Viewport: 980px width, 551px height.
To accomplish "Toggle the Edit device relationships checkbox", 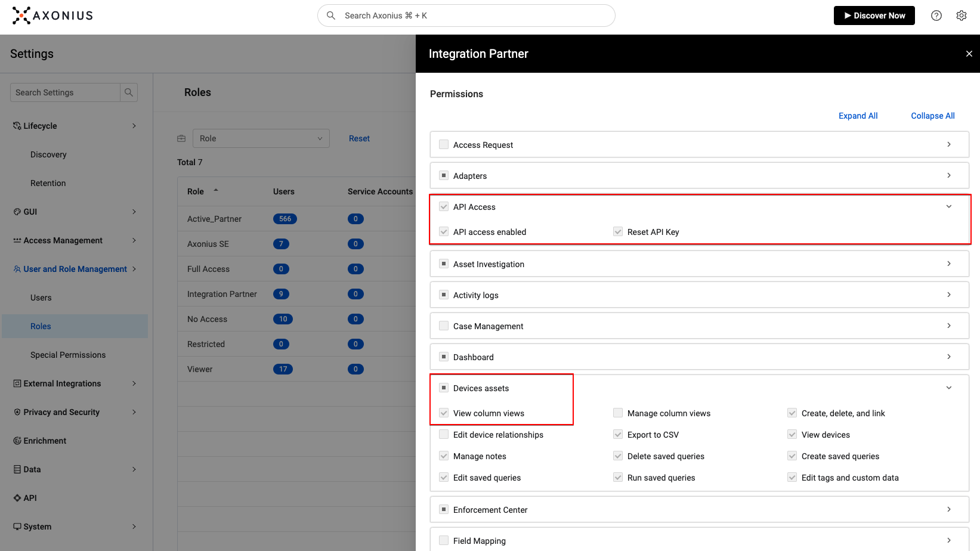I will pyautogui.click(x=444, y=434).
